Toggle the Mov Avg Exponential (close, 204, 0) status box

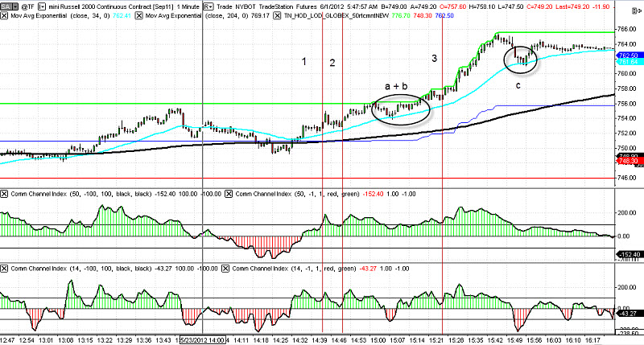coord(138,15)
